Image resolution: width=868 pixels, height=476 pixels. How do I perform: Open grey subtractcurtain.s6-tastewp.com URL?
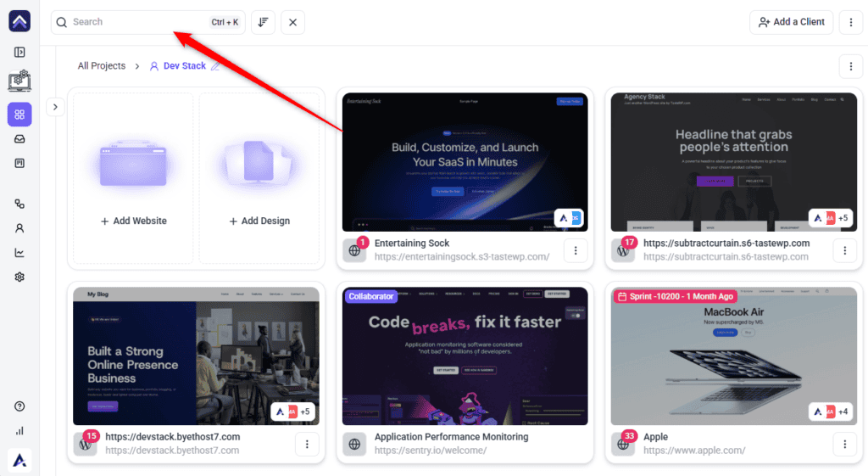click(x=726, y=256)
